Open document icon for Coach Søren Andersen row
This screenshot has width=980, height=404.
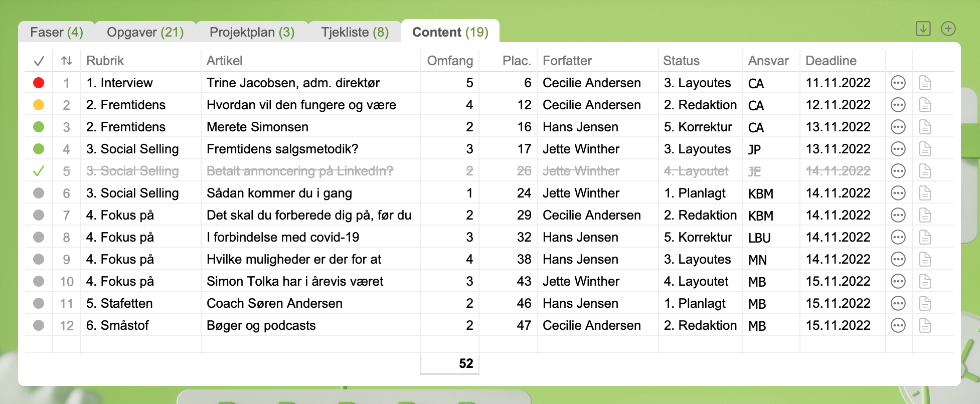pyautogui.click(x=925, y=303)
